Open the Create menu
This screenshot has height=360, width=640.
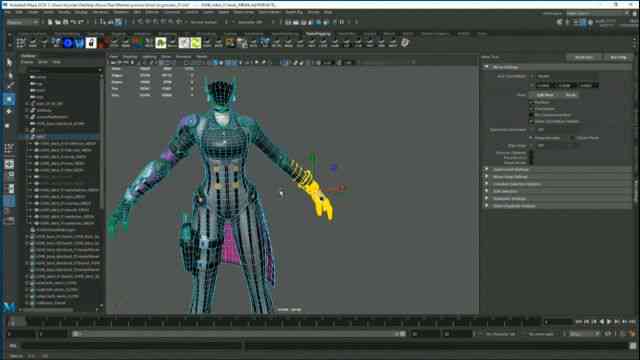33,12
